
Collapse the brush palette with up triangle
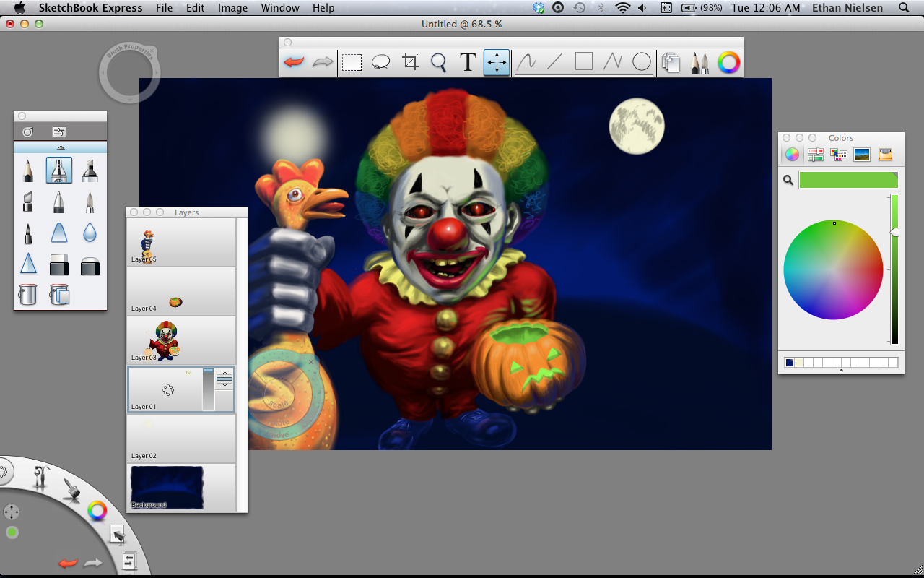click(x=61, y=147)
